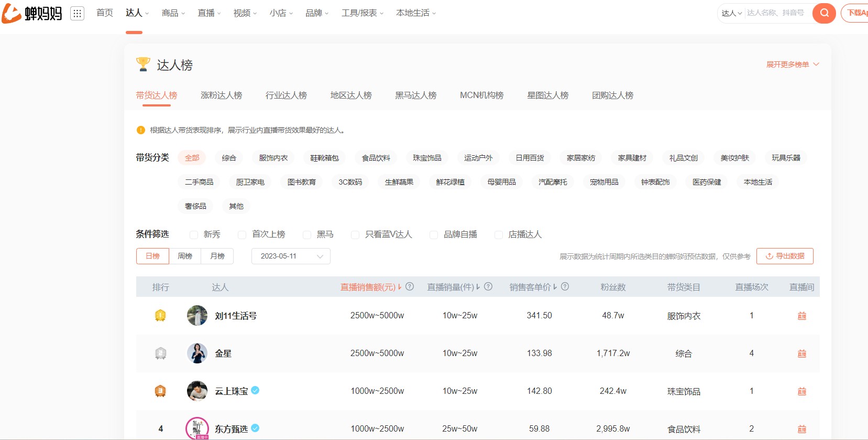This screenshot has width=868, height=440.
Task: Sort by 直播销量 arrow icon
Action: pyautogui.click(x=478, y=287)
